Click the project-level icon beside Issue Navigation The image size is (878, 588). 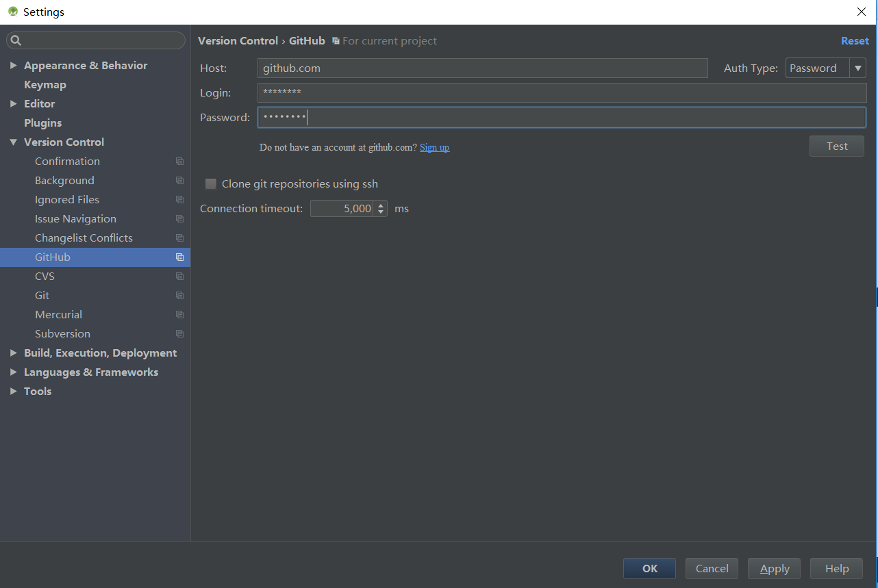(x=179, y=219)
